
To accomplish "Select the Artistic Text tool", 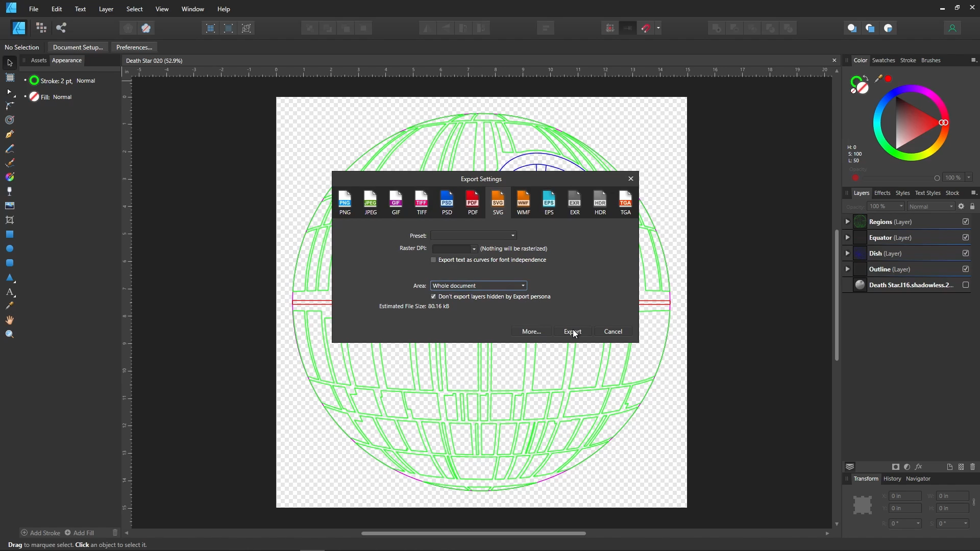I will 10,292.
